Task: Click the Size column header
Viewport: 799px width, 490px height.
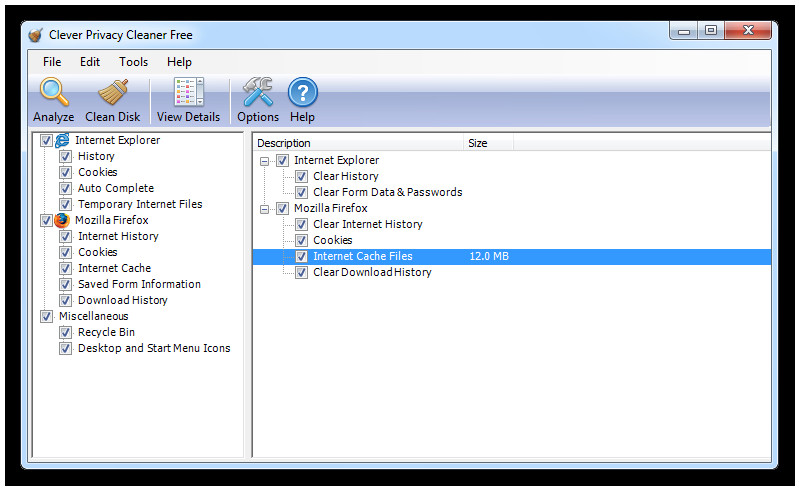Action: coord(489,143)
